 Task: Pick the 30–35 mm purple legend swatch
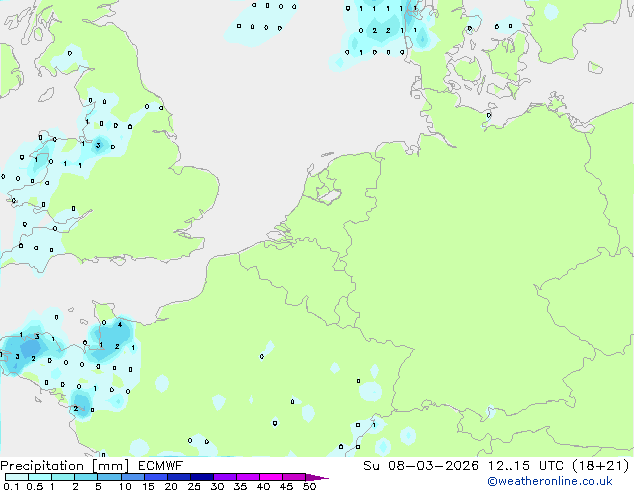[x=225, y=477]
